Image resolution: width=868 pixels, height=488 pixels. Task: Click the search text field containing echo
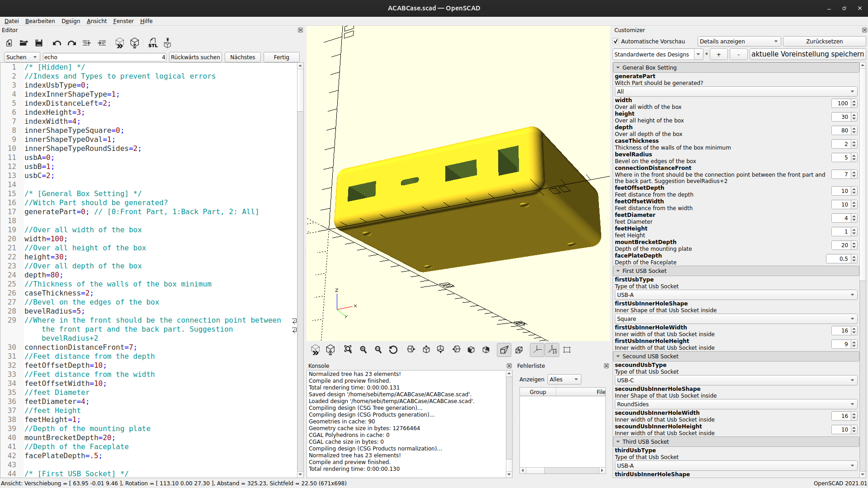point(102,57)
